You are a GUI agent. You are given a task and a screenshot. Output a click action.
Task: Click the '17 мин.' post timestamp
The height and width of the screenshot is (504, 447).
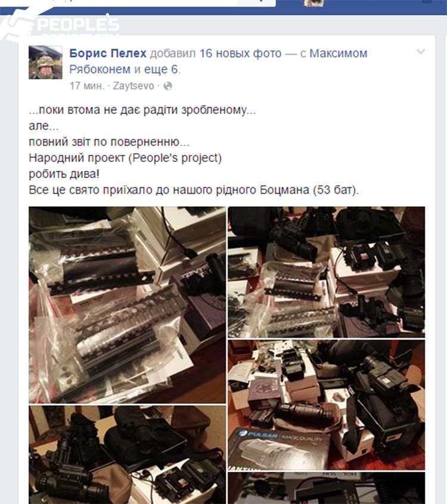[x=87, y=86]
